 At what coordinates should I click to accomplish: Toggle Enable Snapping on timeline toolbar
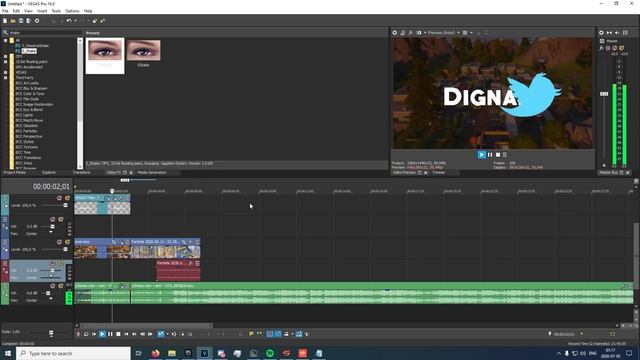270,334
